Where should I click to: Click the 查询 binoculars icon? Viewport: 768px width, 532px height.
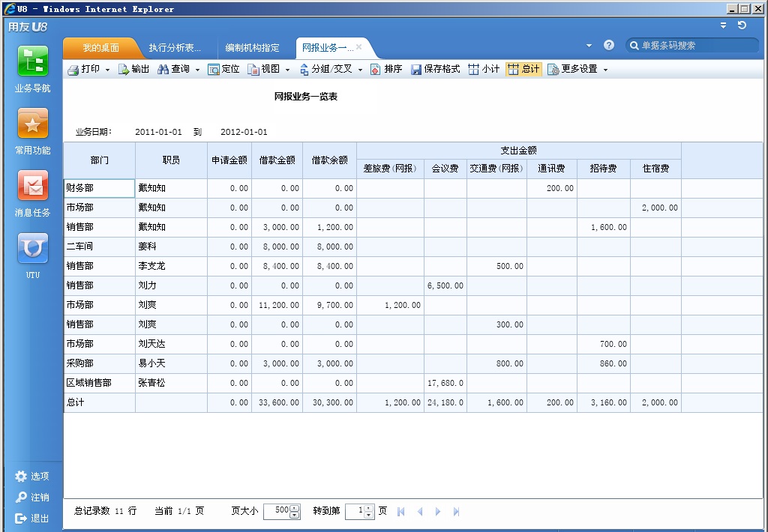point(163,70)
